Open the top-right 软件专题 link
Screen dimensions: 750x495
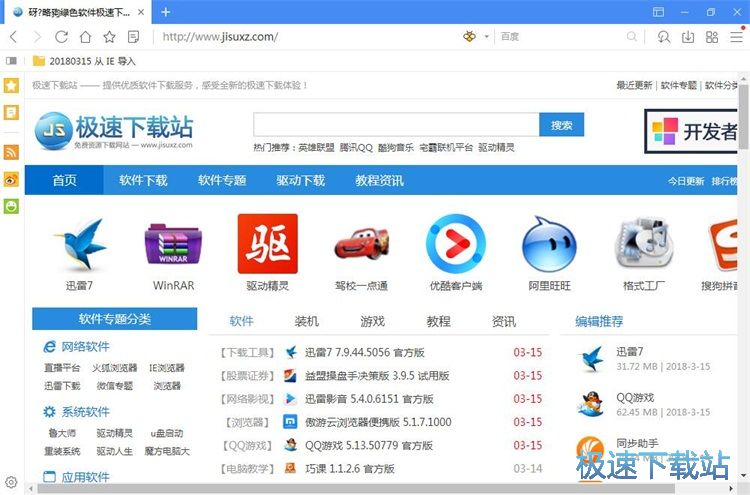tap(678, 85)
